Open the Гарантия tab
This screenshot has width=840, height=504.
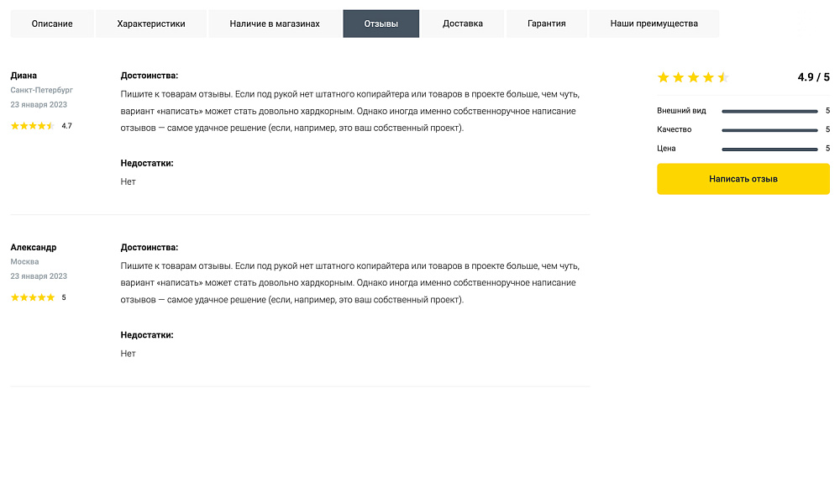(x=547, y=24)
